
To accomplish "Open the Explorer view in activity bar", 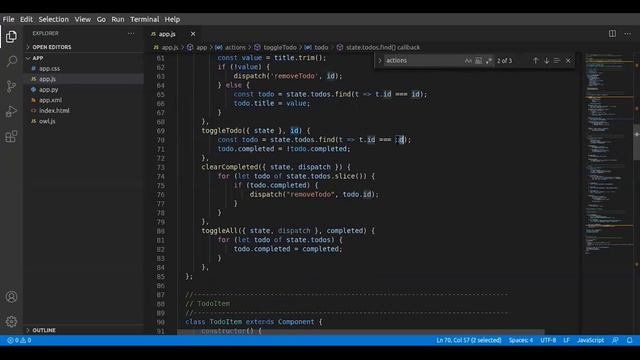I will pyautogui.click(x=11, y=37).
